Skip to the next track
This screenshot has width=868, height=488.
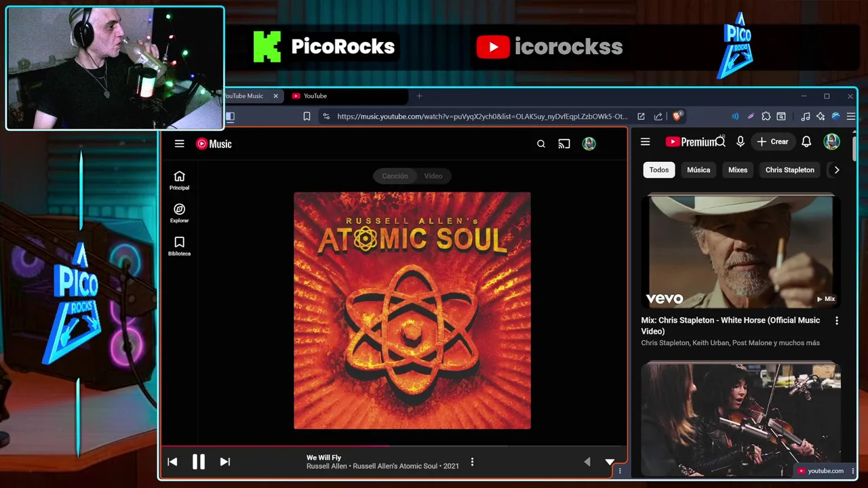pyautogui.click(x=225, y=462)
